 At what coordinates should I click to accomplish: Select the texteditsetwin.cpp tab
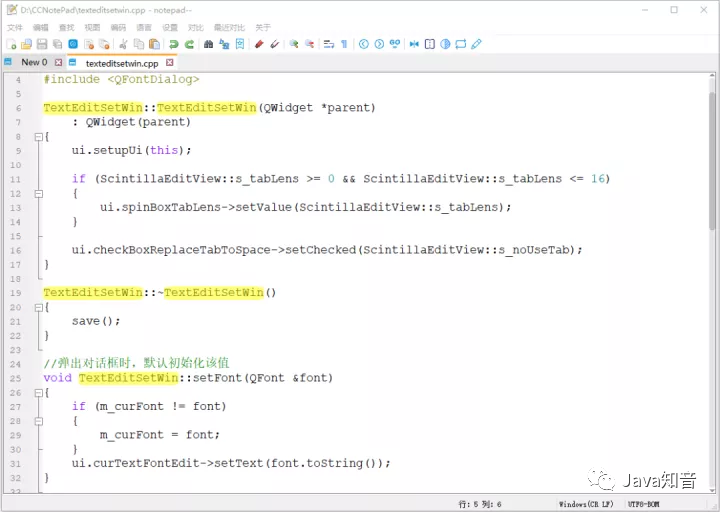122,63
